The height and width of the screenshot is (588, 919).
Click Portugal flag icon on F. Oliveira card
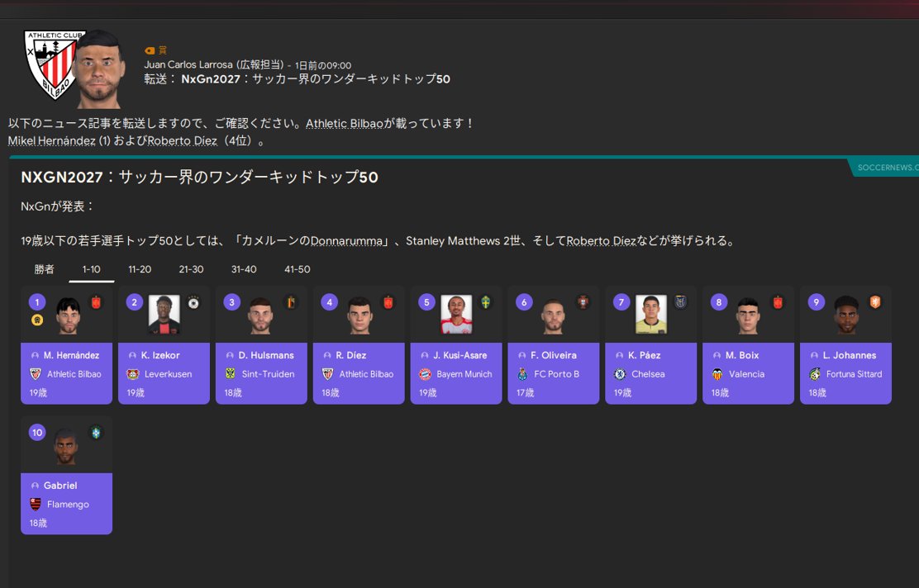click(x=583, y=302)
